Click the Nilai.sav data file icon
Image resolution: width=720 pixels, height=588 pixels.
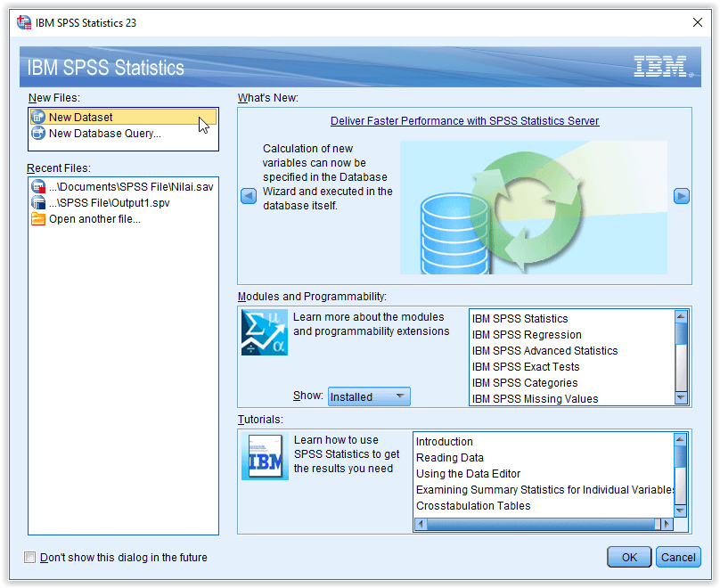38,186
